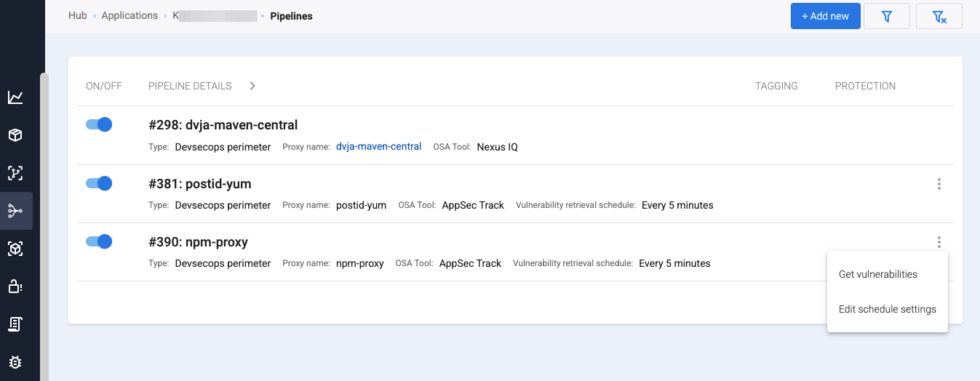Clear filters with funnel-x button
Viewport: 980px width, 381px height.
[x=939, y=16]
